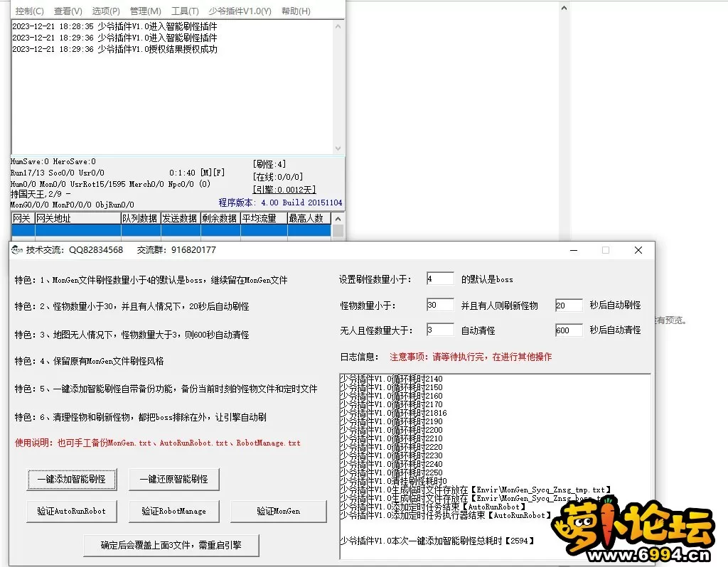
Task: Open the 工具(T) menu
Action: point(185,11)
